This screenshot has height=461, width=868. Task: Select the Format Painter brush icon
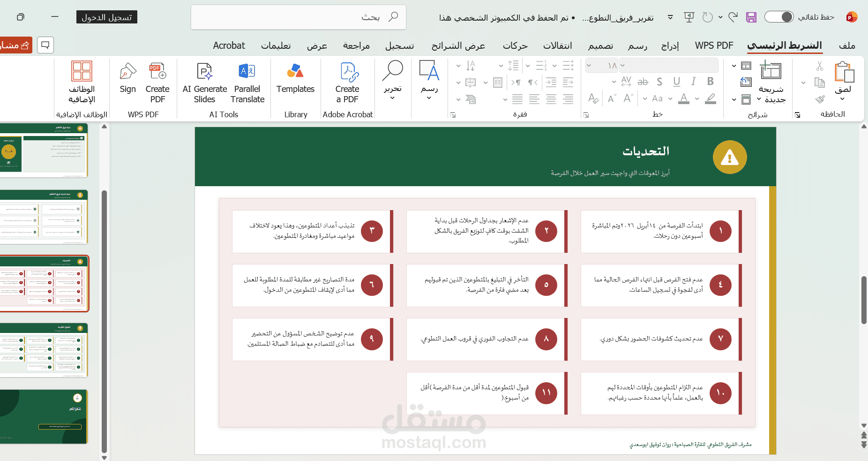(x=819, y=99)
